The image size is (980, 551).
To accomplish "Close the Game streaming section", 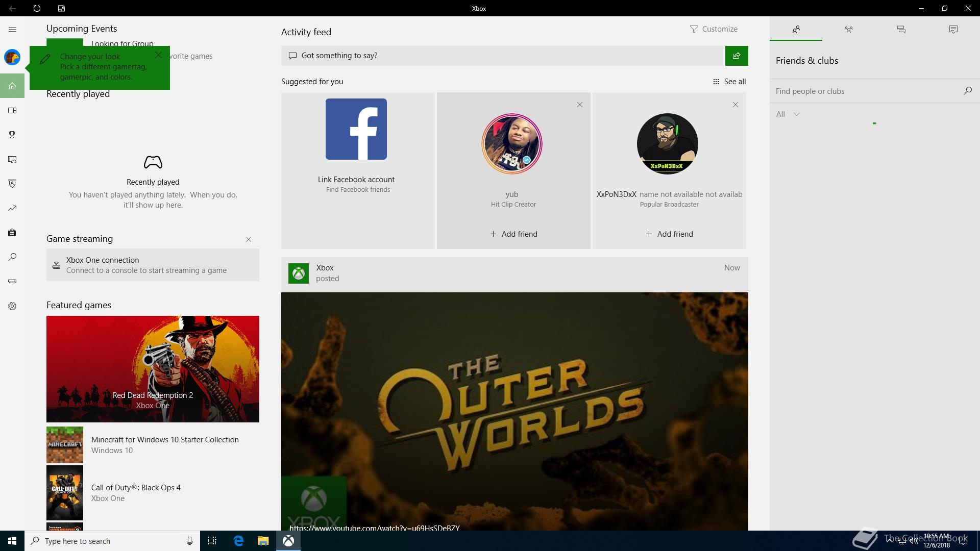I will (x=249, y=239).
